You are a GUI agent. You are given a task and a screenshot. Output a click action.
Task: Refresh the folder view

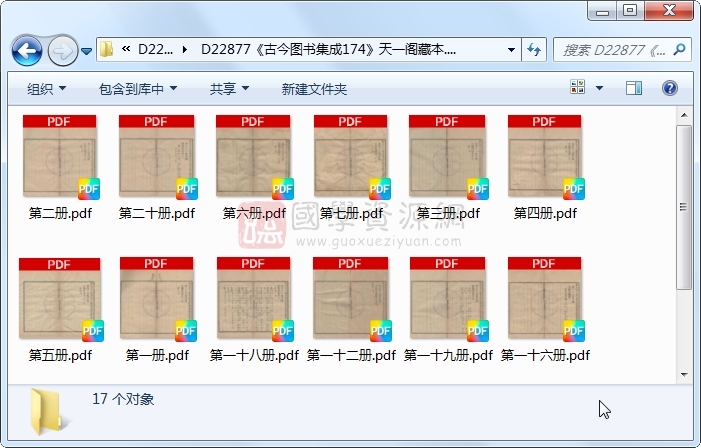534,49
